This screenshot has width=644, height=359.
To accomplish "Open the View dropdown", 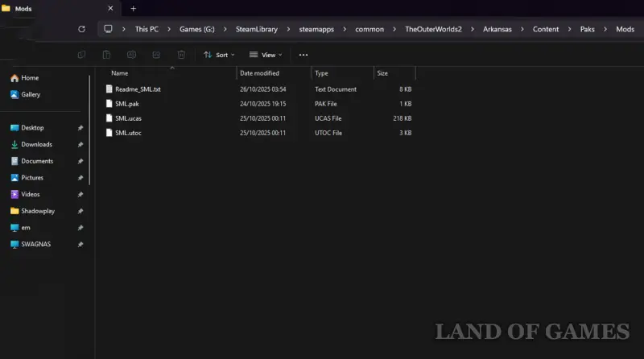I will tap(265, 55).
